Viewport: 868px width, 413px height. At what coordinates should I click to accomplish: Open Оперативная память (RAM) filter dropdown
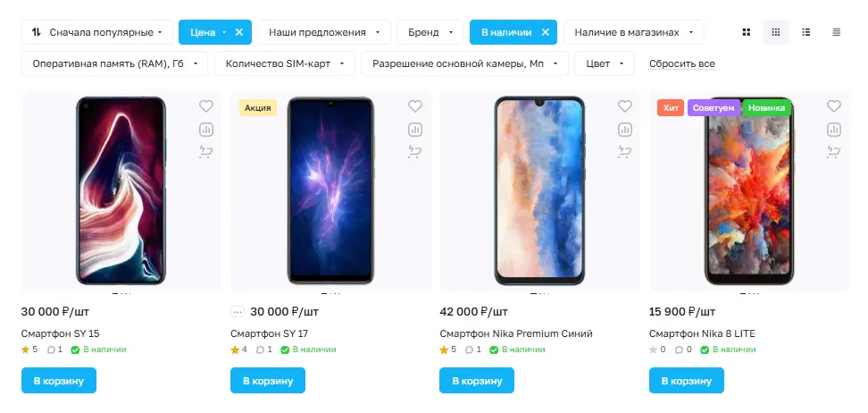pyautogui.click(x=114, y=63)
